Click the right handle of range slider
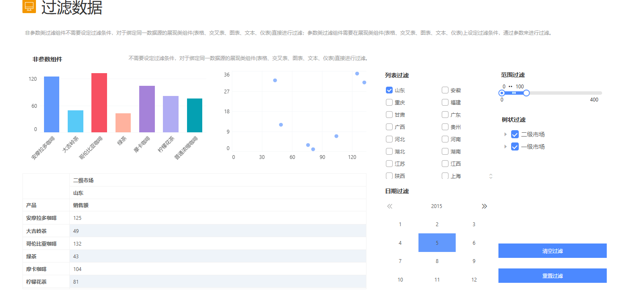The width and height of the screenshot is (644, 290). [526, 93]
